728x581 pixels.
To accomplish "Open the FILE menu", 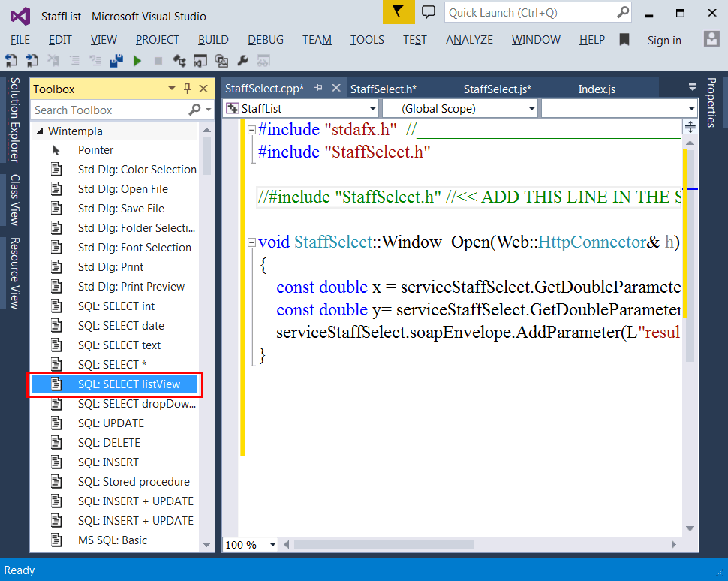I will click(x=20, y=40).
